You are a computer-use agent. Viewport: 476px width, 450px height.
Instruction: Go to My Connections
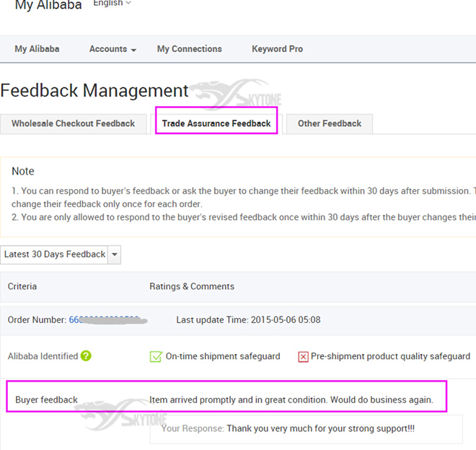pos(190,49)
